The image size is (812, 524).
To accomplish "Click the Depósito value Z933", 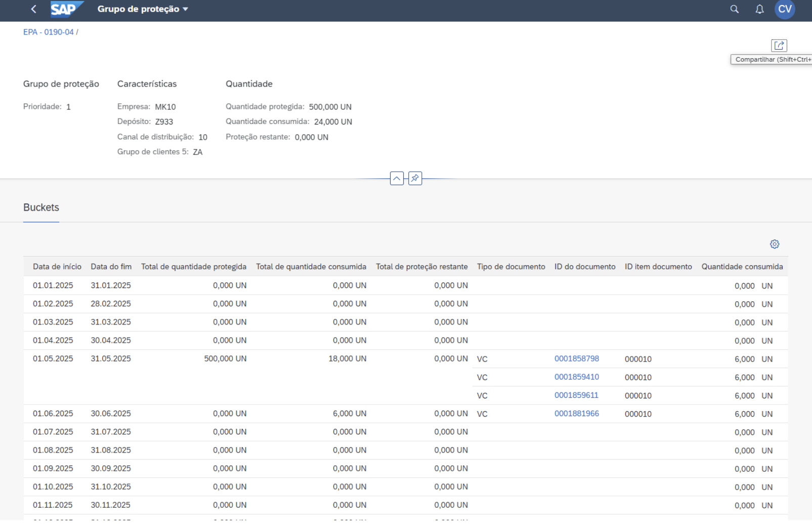I will 164,122.
